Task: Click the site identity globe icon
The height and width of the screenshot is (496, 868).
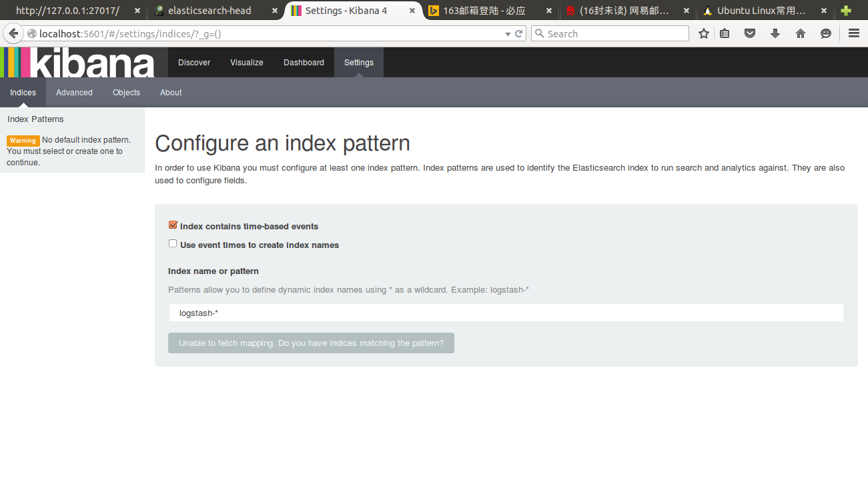Action: [31, 33]
